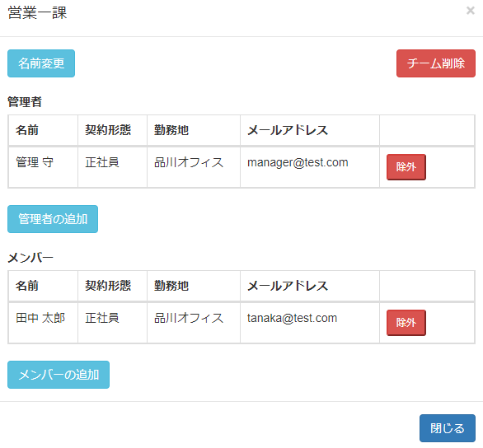483x448 pixels.
Task: Remove member 田中 太郎 with 除外
Action: [406, 323]
